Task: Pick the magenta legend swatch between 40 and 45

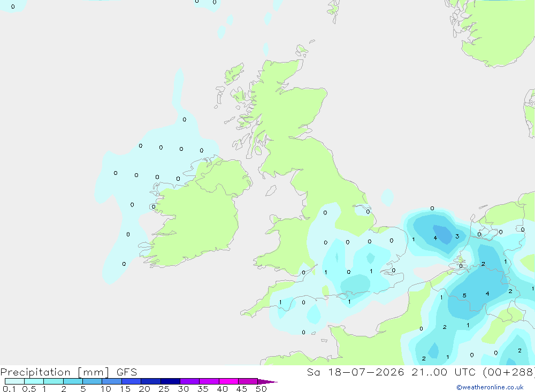Action: 228,381
